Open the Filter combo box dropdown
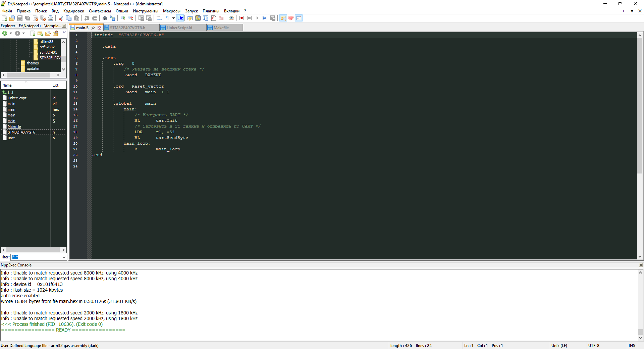 (x=64, y=257)
